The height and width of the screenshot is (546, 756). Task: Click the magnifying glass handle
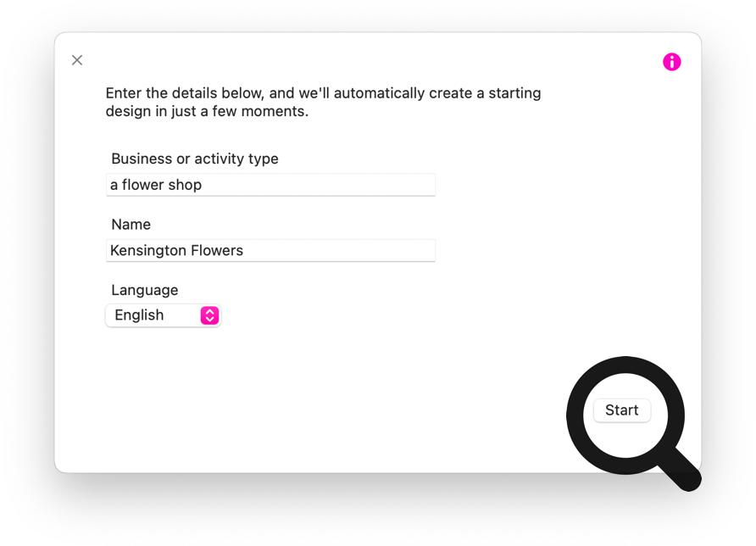[x=679, y=459]
